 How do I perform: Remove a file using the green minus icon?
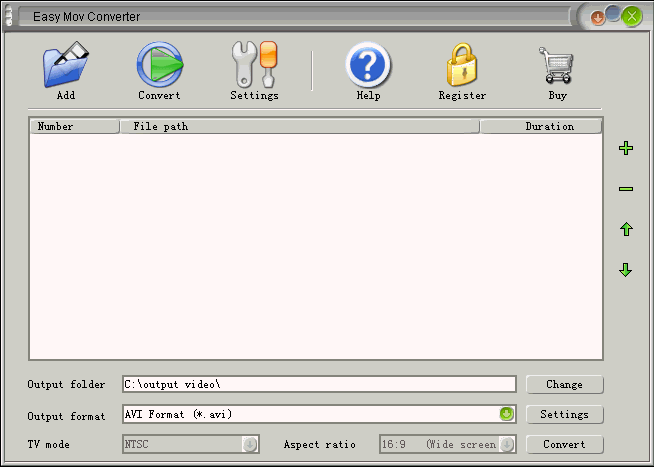626,189
